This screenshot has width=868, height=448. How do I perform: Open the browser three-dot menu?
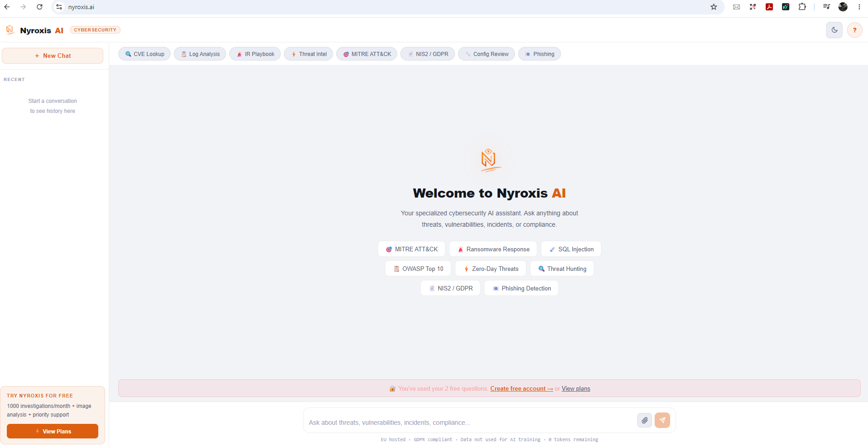(x=859, y=7)
